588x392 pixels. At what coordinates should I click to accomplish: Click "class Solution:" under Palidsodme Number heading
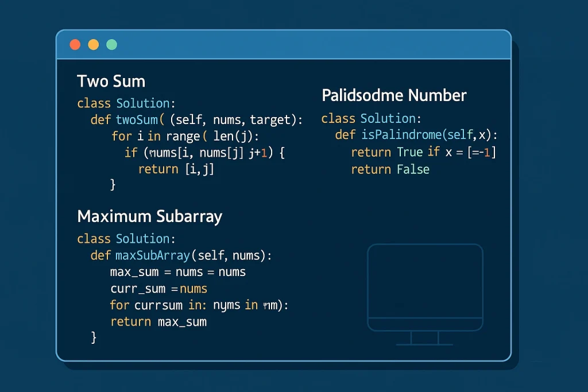[372, 118]
